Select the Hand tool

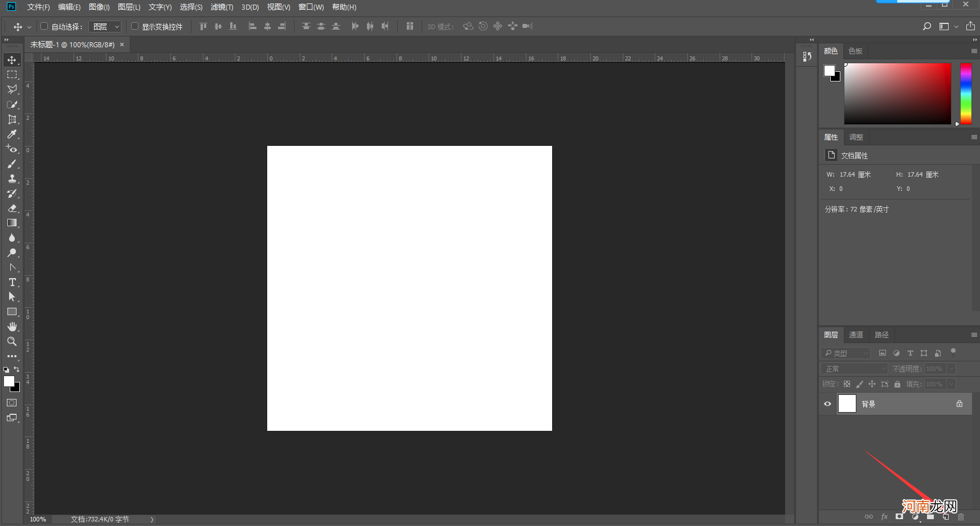(x=12, y=327)
